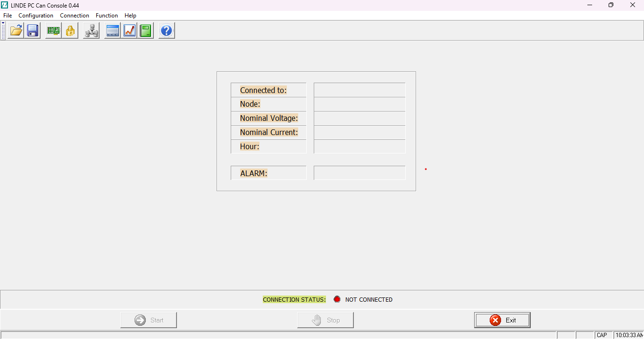Click the Nominal Voltage value field

pos(360,119)
